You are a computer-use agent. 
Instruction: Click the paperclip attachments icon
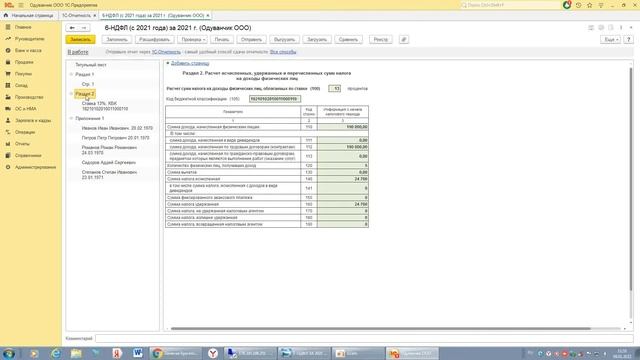tap(404, 40)
